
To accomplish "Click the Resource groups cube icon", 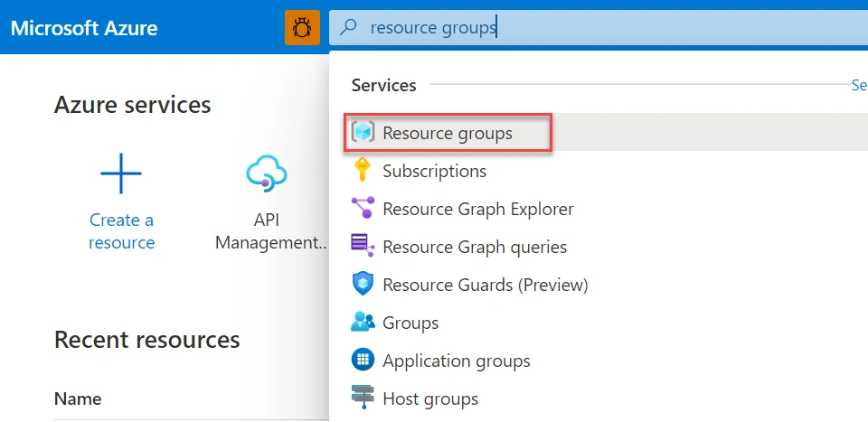I will [x=363, y=133].
